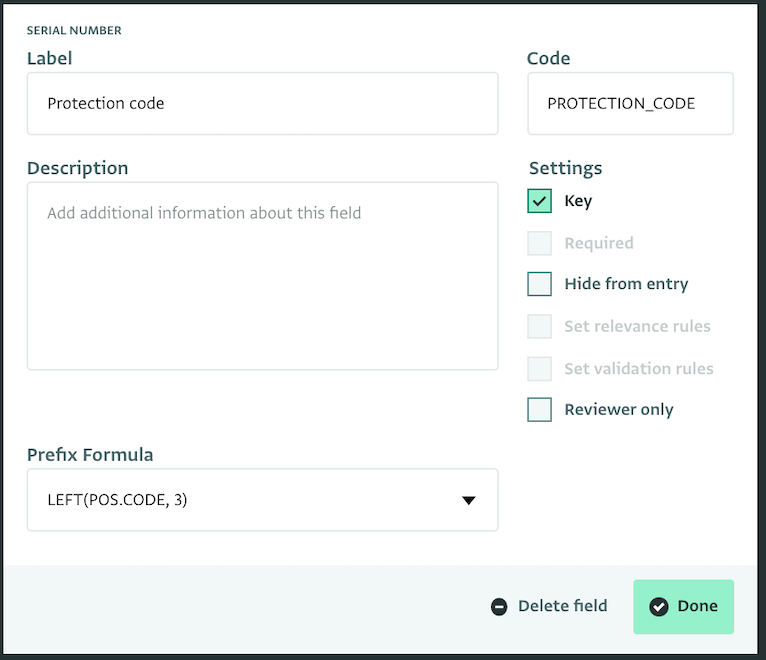The width and height of the screenshot is (766, 660).
Task: Open the Prefix Formula dropdown arrow
Action: point(468,500)
